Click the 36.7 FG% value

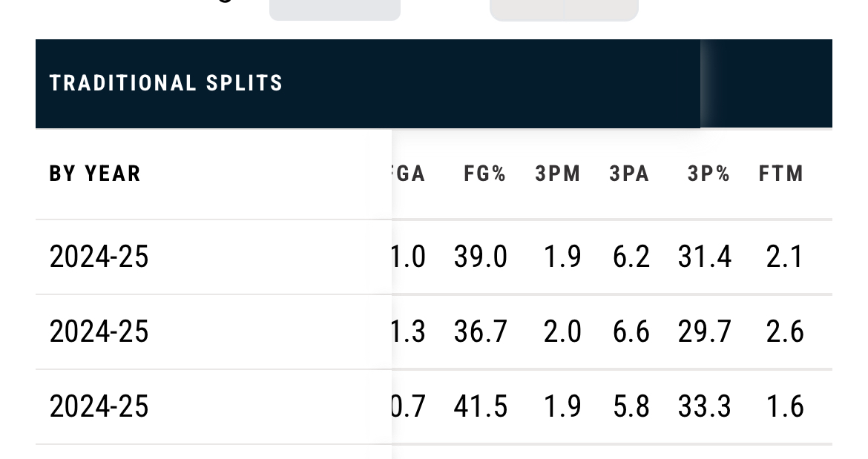coord(481,331)
